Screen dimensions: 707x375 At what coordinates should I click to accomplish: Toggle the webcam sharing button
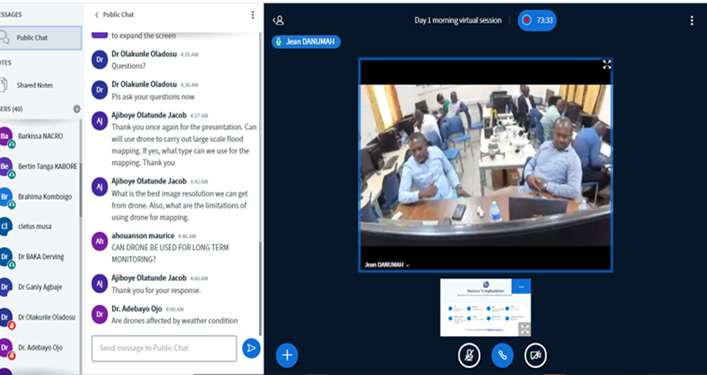click(535, 355)
